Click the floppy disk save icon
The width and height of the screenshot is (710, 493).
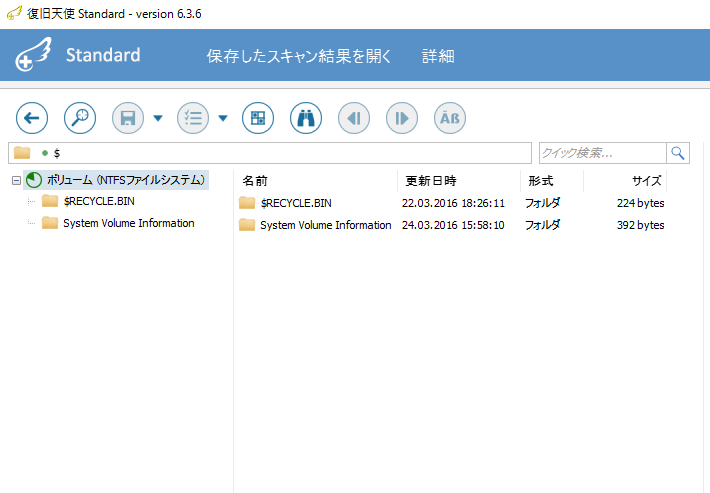[x=128, y=118]
